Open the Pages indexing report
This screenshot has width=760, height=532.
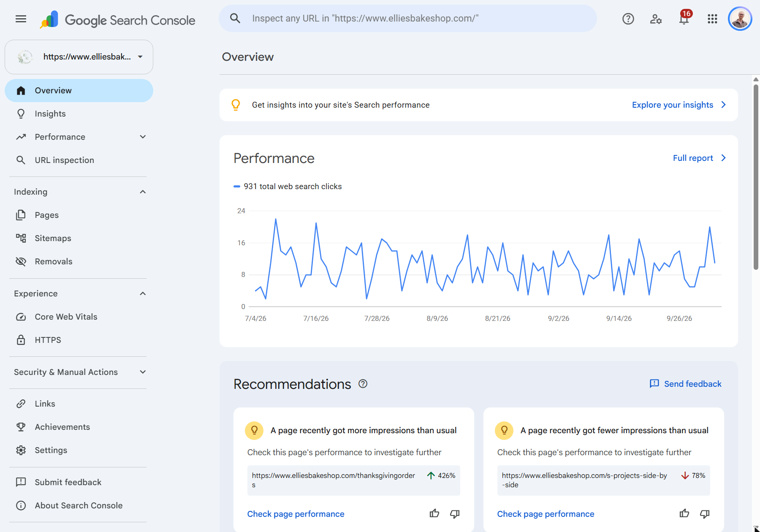click(x=79, y=215)
